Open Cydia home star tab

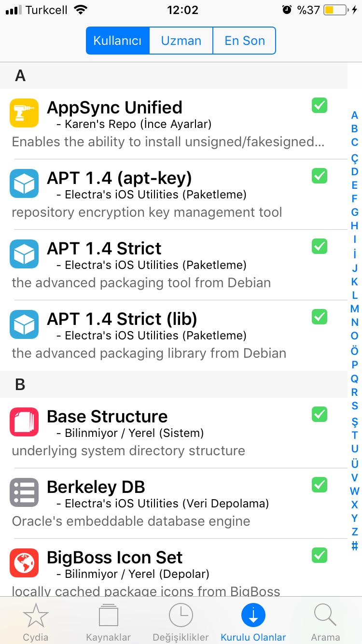tap(36, 623)
